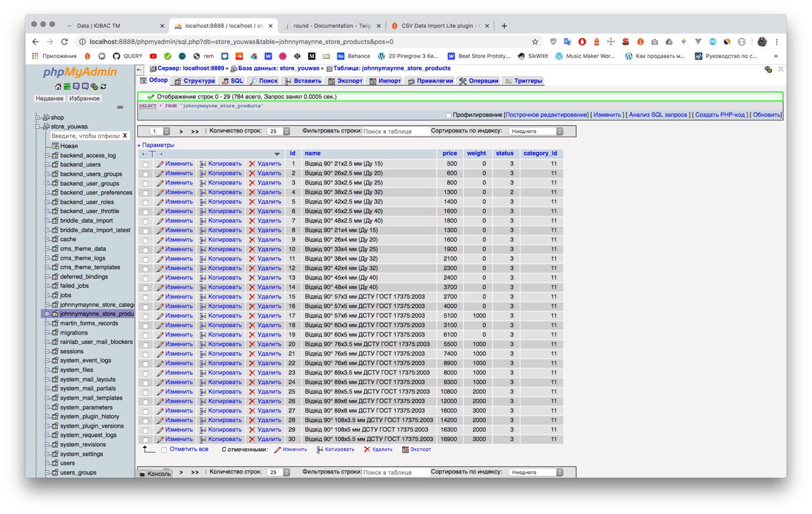Click the chain link icon in sidebar
This screenshot has height=514, width=812.
tap(121, 107)
